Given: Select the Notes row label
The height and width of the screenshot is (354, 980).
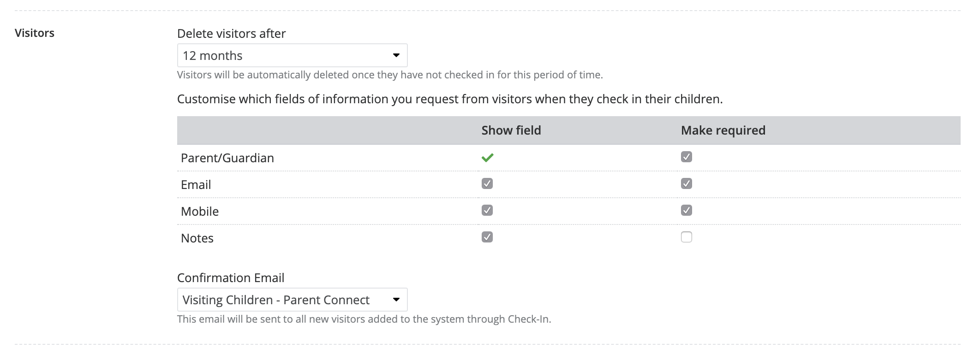Looking at the screenshot, I should tap(197, 238).
